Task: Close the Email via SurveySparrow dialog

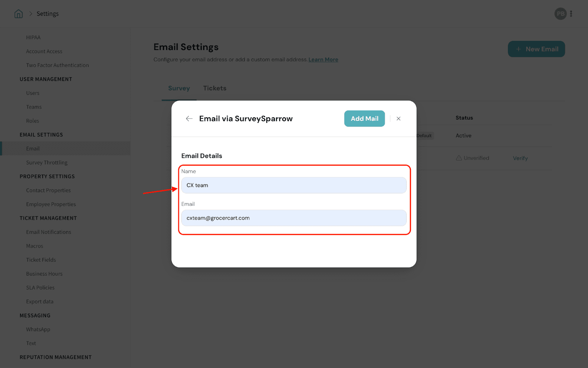Action: 398,118
